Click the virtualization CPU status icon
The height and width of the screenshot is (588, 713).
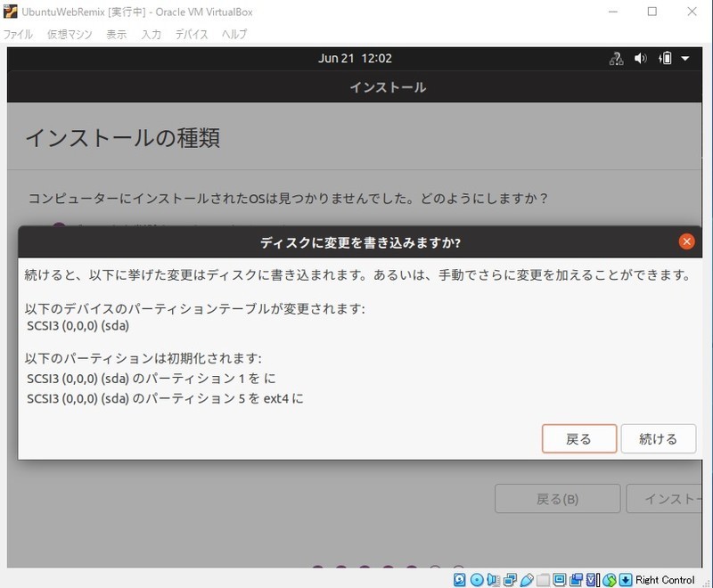click(593, 580)
